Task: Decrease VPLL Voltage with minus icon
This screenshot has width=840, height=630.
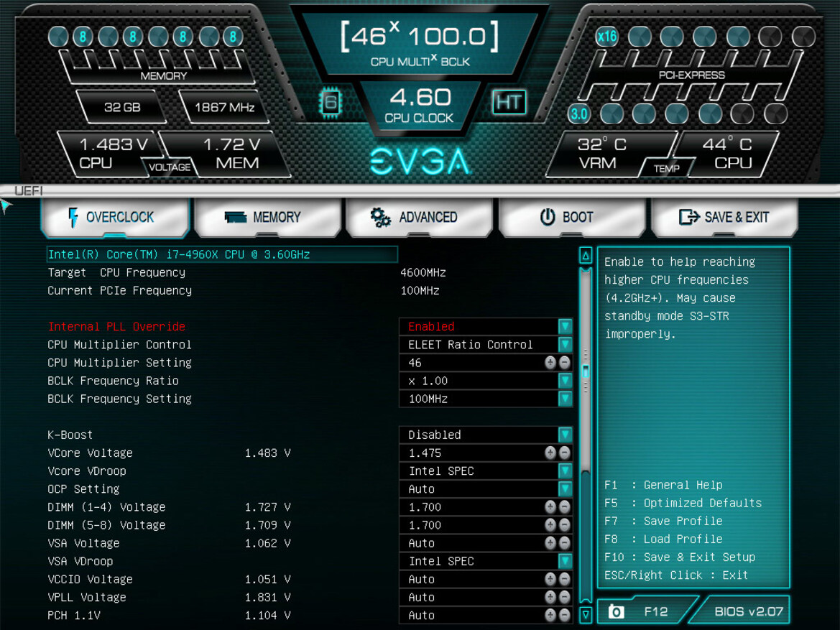Action: coord(564,597)
